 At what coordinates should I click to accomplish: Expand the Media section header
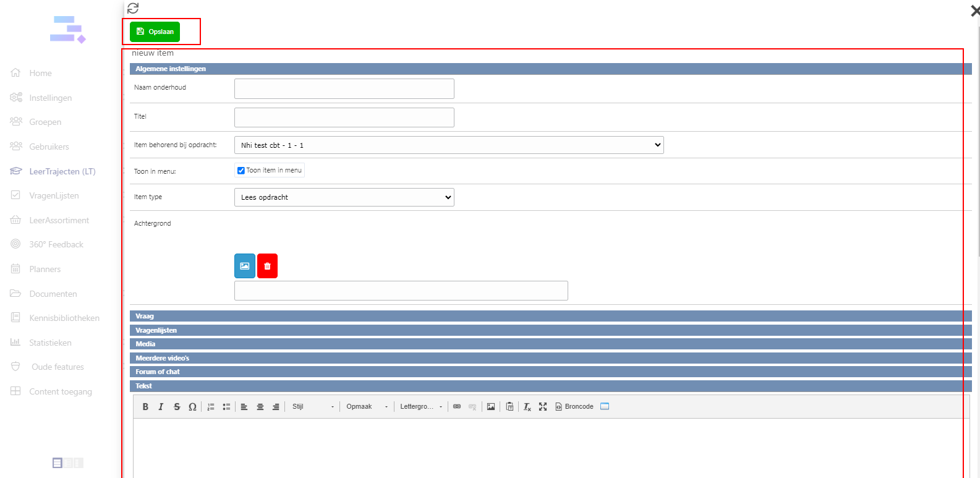coord(146,344)
